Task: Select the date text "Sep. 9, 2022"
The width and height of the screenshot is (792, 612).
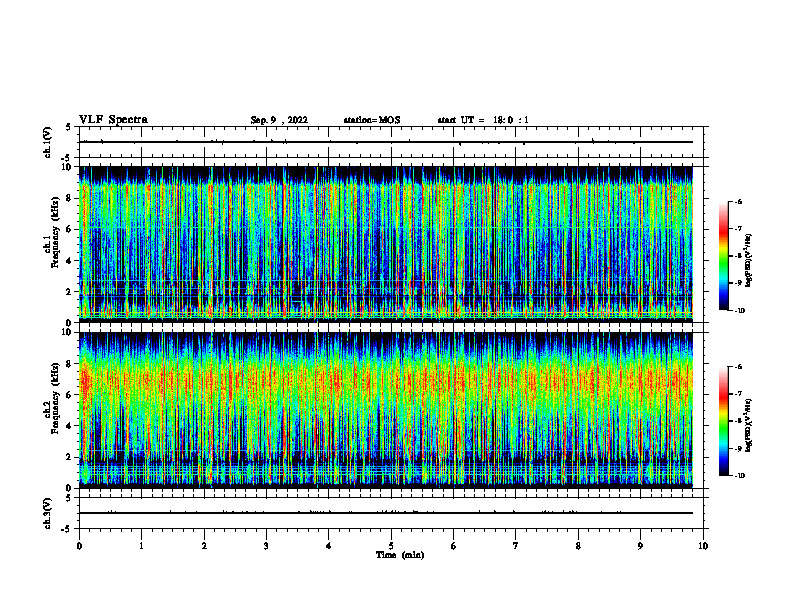Action: [279, 120]
